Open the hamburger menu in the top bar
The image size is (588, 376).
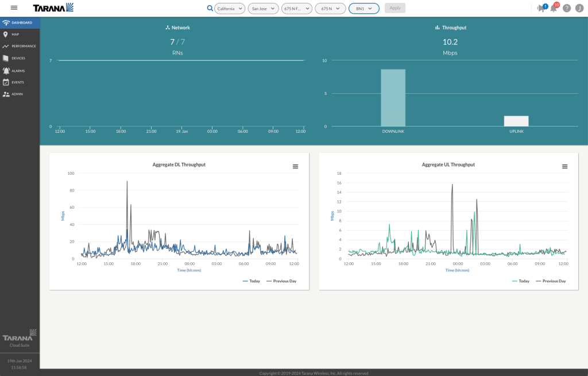[x=14, y=8]
